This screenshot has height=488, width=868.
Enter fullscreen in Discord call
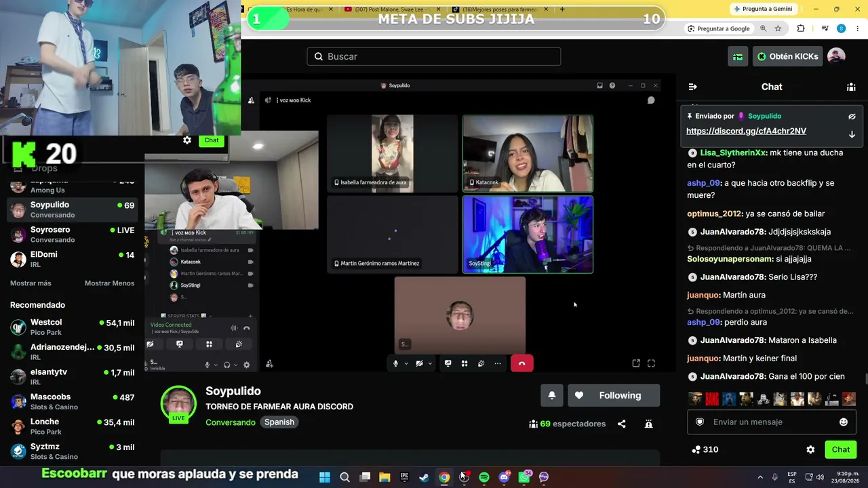click(651, 363)
